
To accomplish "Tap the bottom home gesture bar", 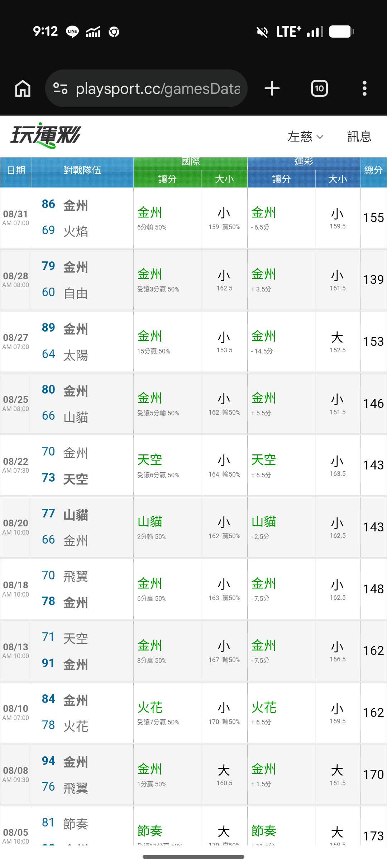I will tap(193, 857).
